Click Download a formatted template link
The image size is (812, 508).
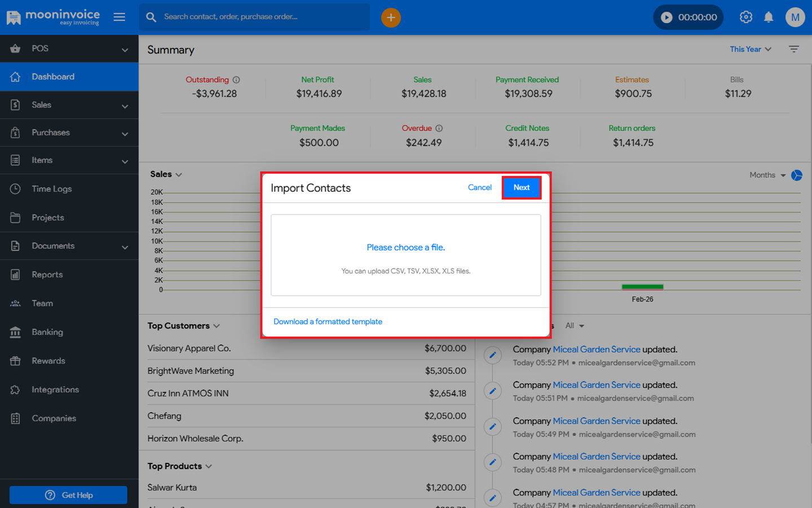click(328, 322)
